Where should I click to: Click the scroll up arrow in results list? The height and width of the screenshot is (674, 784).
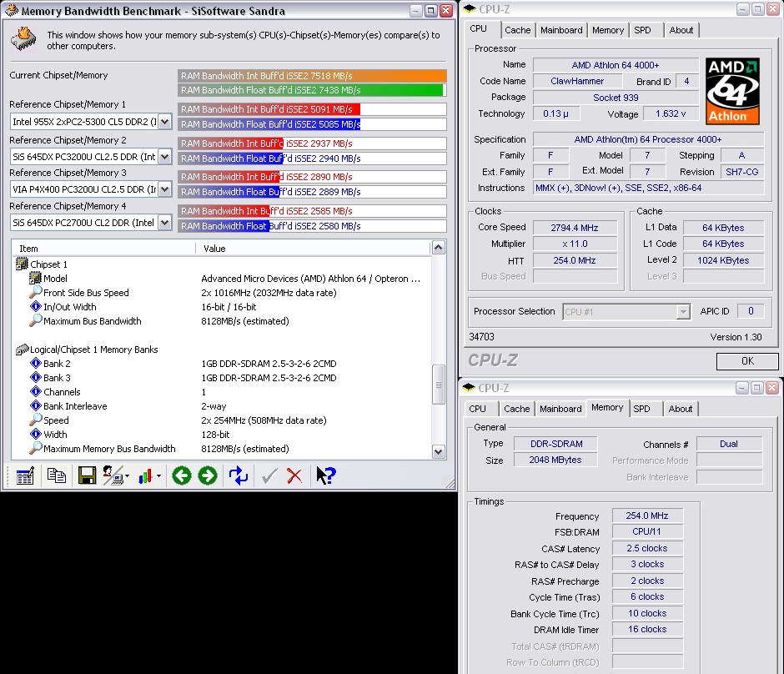tap(438, 248)
